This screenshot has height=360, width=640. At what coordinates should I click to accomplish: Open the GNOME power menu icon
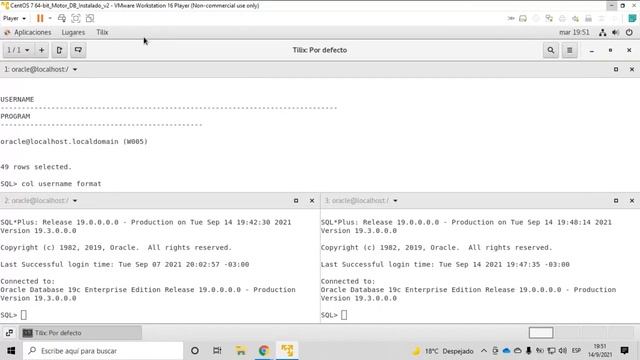(629, 32)
